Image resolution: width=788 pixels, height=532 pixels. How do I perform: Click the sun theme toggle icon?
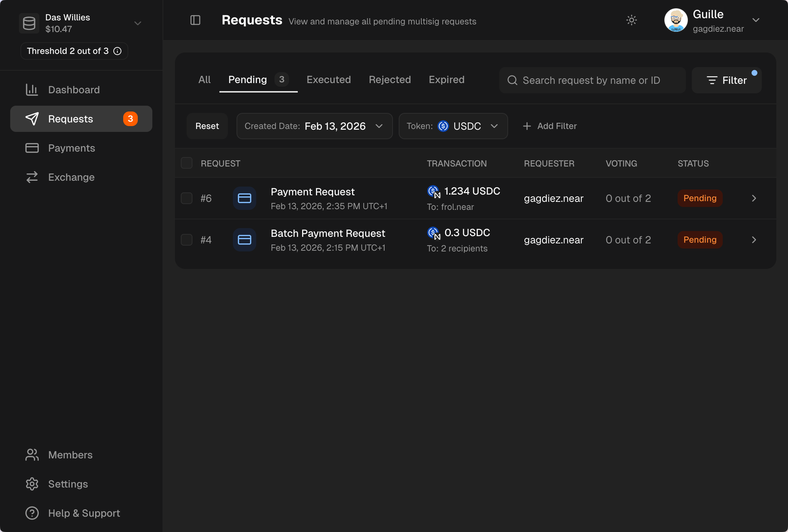point(631,20)
